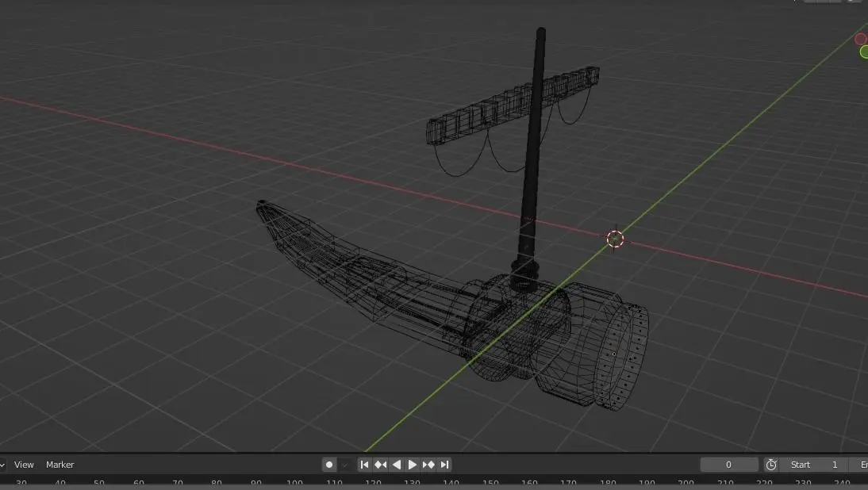Click the green Y gizmo axis circle
Image resolution: width=868 pixels, height=490 pixels.
[865, 52]
